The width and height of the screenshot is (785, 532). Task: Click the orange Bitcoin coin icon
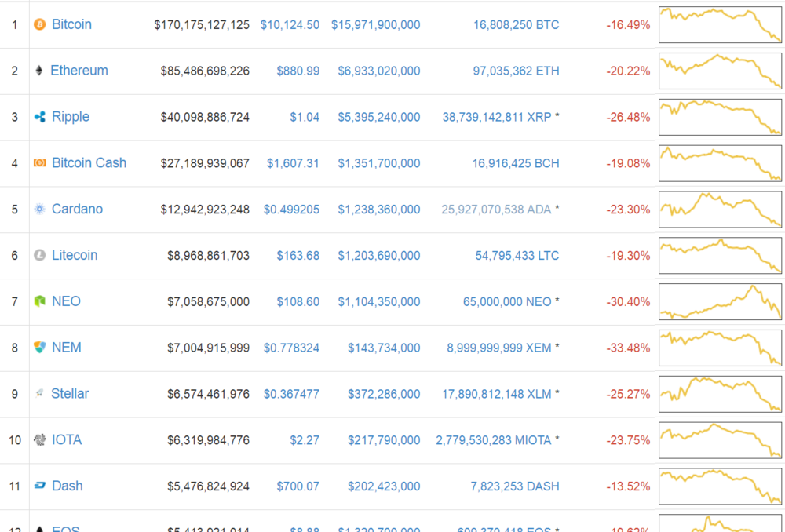[x=40, y=25]
